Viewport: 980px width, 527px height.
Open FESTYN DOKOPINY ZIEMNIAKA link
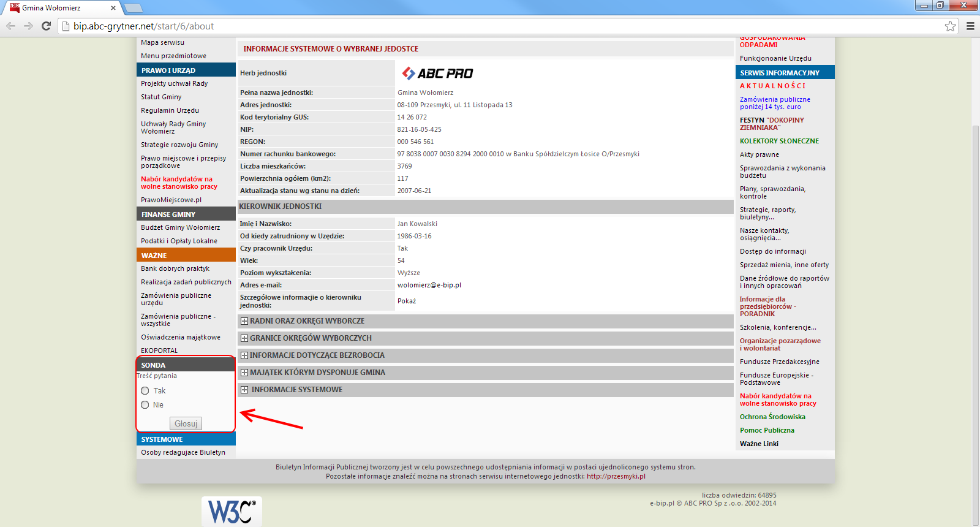[772, 124]
